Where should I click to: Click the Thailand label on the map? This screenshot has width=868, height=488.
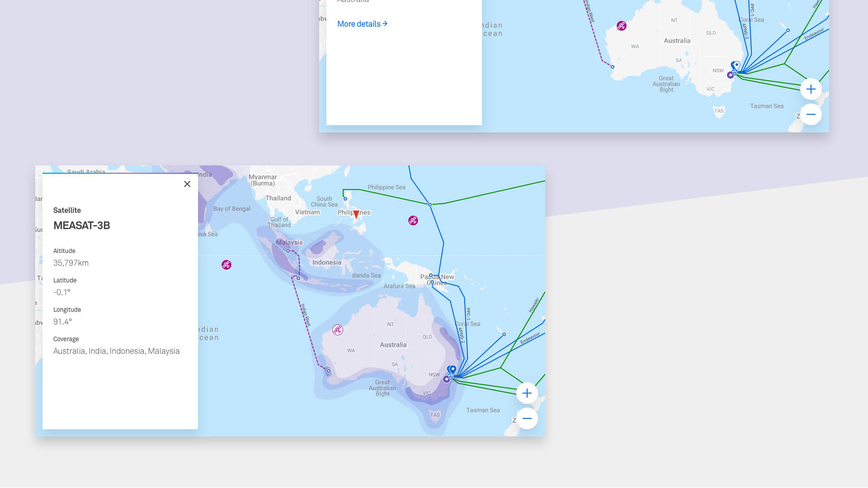click(278, 198)
